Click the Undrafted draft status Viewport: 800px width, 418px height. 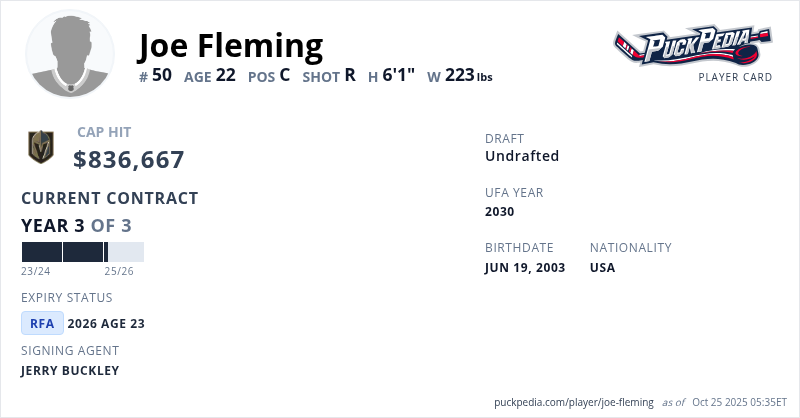pyautogui.click(x=522, y=156)
